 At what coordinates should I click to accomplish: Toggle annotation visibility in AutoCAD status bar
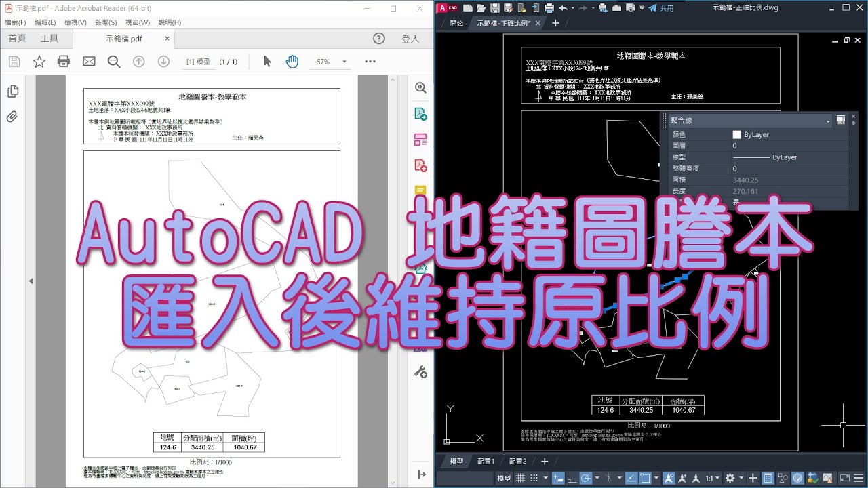(668, 478)
